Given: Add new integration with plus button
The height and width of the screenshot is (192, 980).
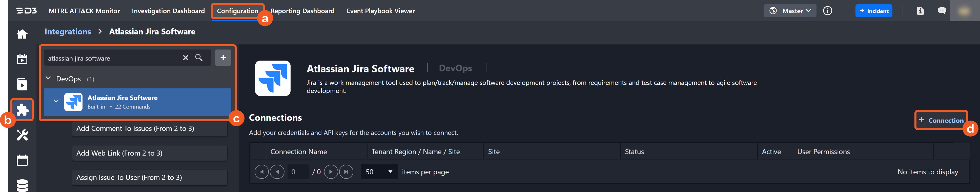Looking at the screenshot, I should [223, 57].
